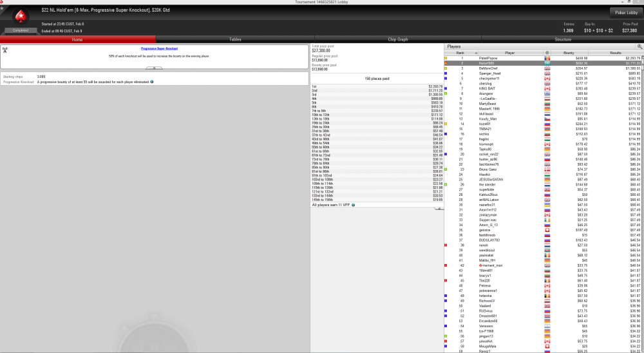This screenshot has width=644, height=353.
Task: Click the Results column header
Action: 615,53
